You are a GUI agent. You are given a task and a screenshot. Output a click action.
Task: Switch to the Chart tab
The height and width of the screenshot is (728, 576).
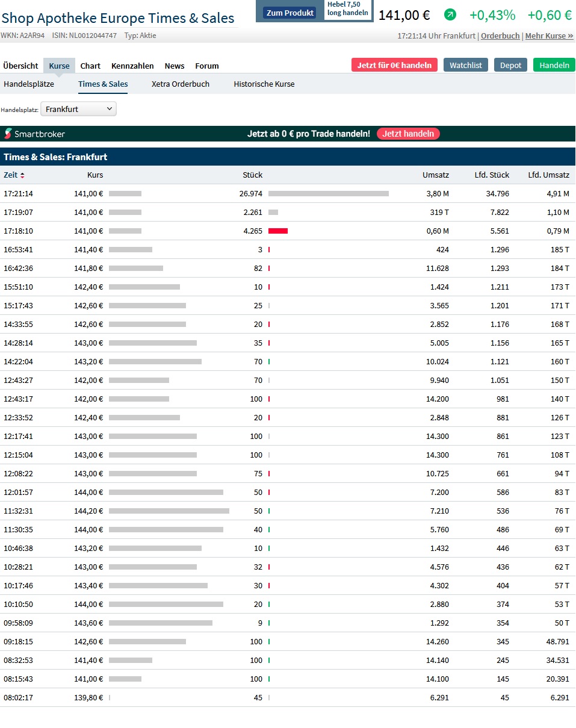pyautogui.click(x=90, y=66)
